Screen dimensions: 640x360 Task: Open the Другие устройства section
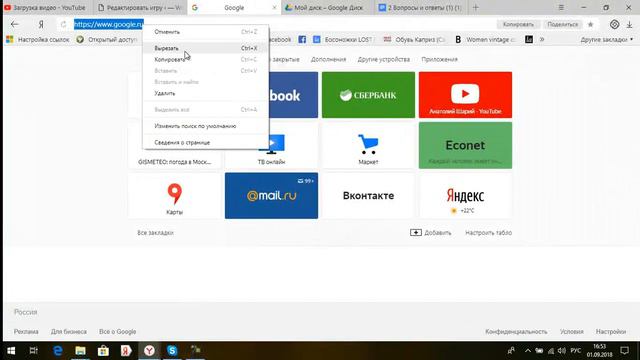coord(384,60)
